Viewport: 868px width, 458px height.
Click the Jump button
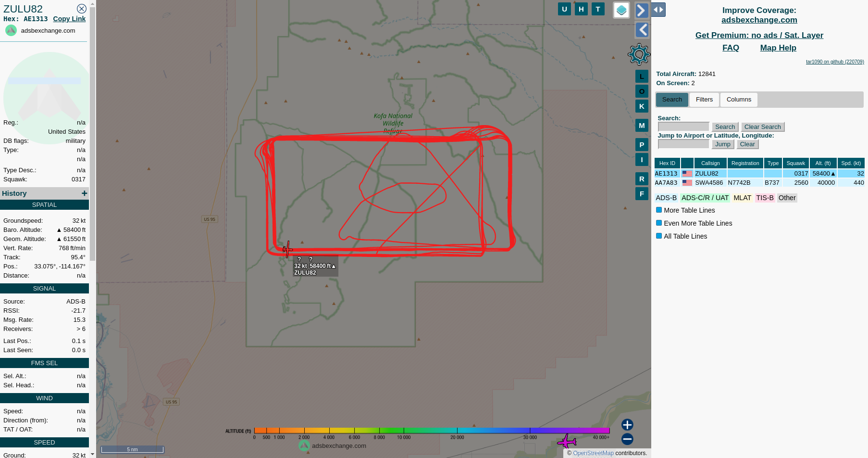722,144
